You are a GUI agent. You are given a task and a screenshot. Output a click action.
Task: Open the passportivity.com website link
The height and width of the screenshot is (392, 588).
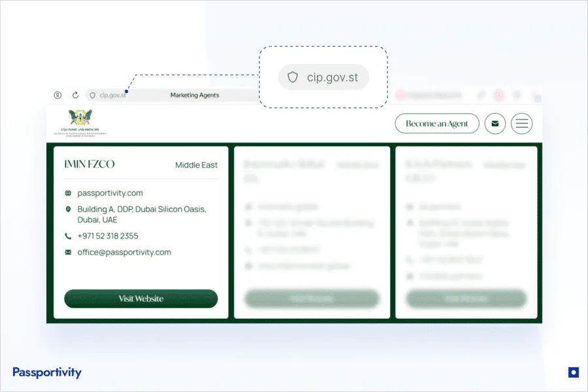pos(110,193)
